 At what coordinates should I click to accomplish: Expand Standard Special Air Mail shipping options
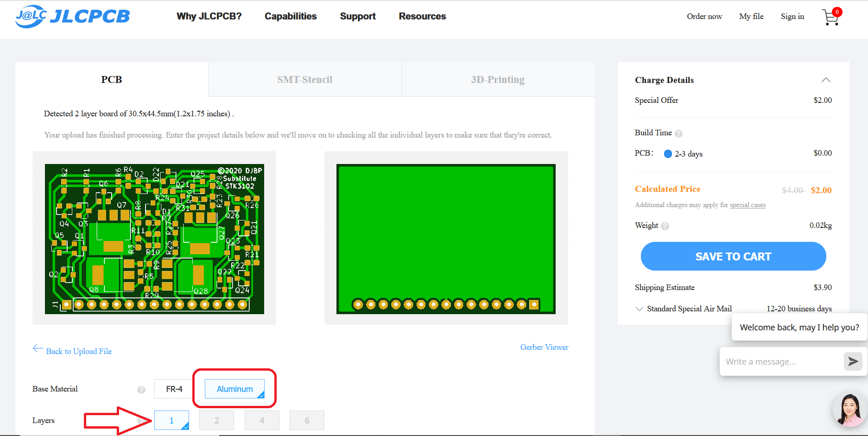639,309
